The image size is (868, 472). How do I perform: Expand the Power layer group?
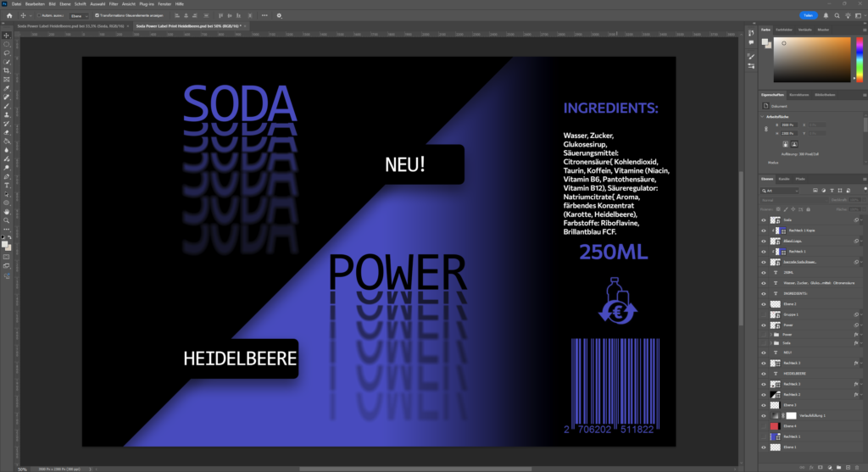coord(773,335)
